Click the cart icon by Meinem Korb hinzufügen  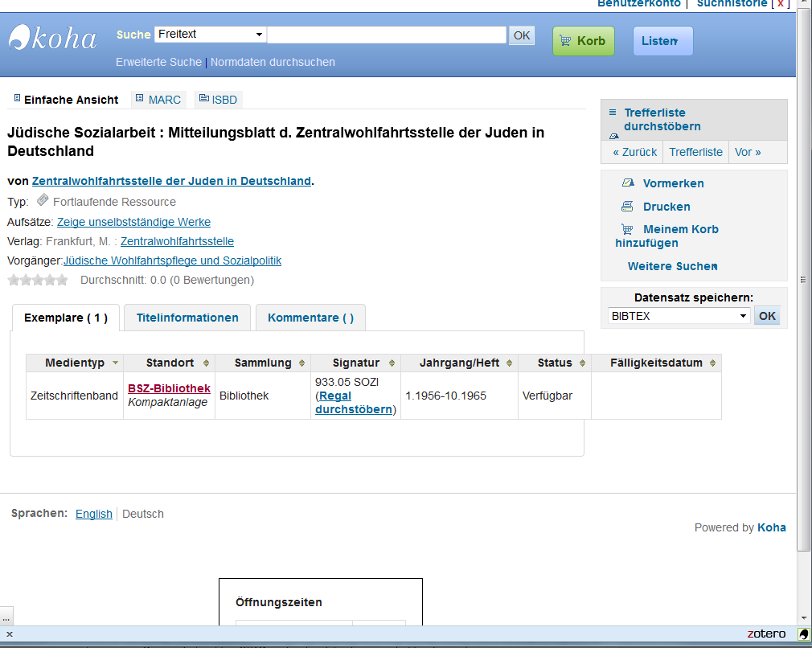tap(627, 229)
